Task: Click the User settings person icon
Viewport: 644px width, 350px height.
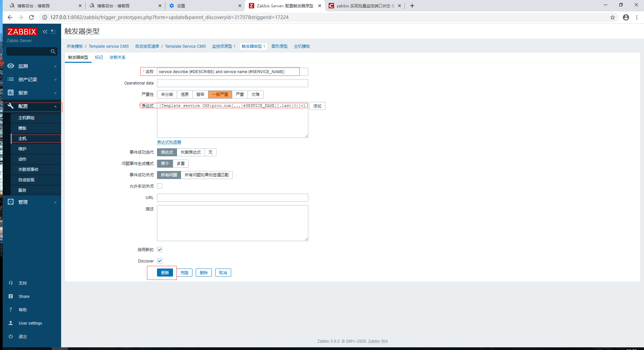Action: point(11,323)
